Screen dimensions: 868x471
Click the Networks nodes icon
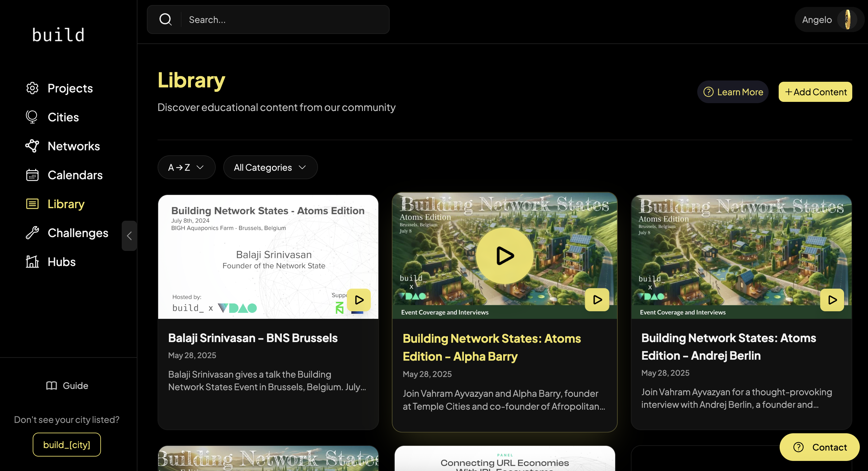click(x=32, y=146)
